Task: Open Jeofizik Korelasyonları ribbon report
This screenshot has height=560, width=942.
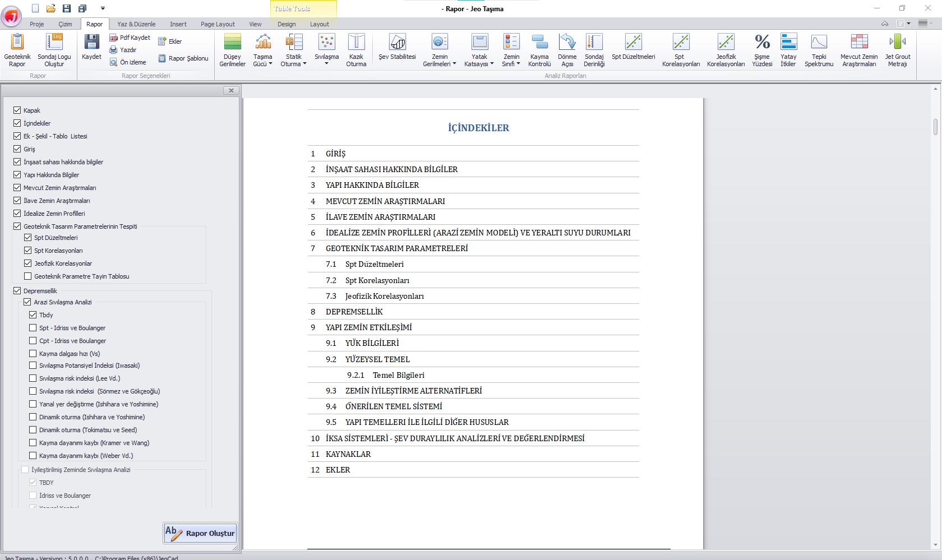Action: tap(726, 50)
